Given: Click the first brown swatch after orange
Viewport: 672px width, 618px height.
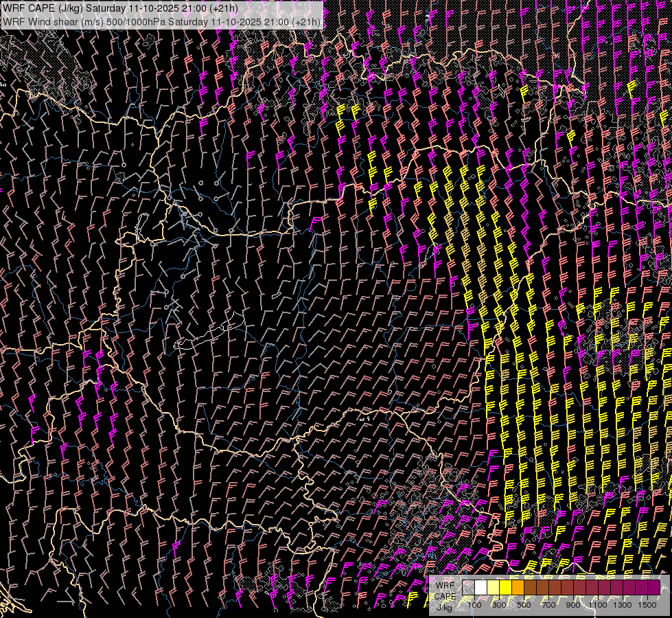Looking at the screenshot, I should (x=530, y=588).
